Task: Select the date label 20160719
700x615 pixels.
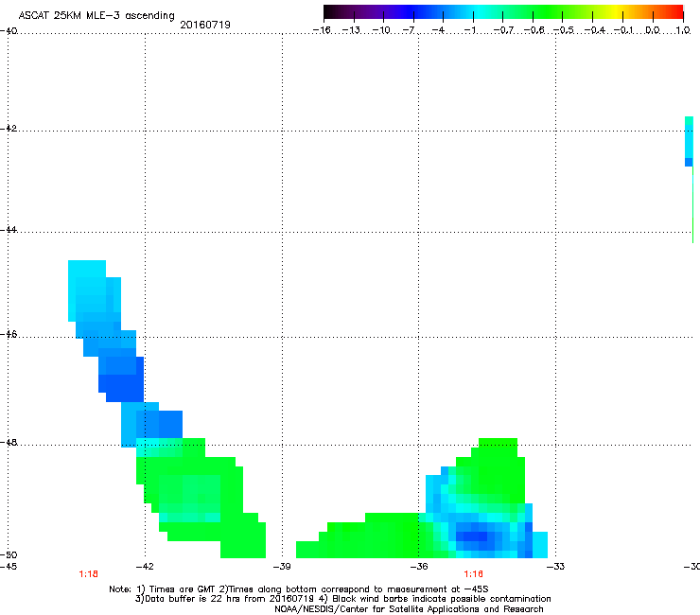Action: click(x=205, y=25)
